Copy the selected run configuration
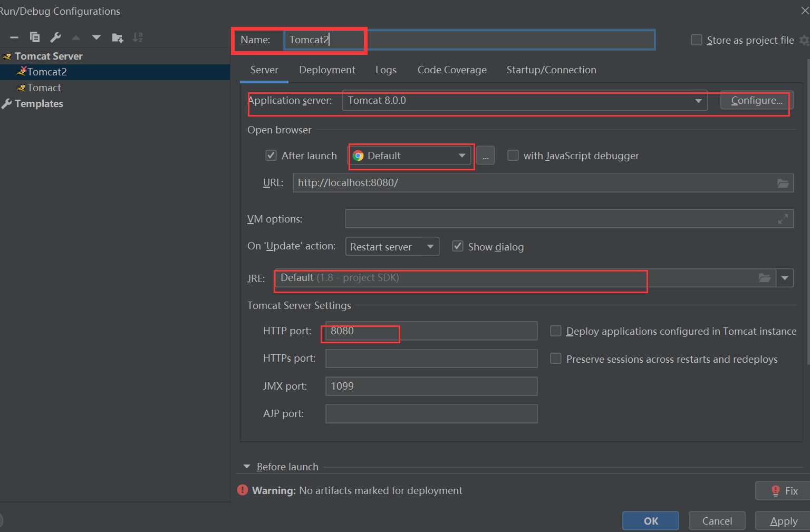Viewport: 810px width, 532px height. (x=35, y=37)
